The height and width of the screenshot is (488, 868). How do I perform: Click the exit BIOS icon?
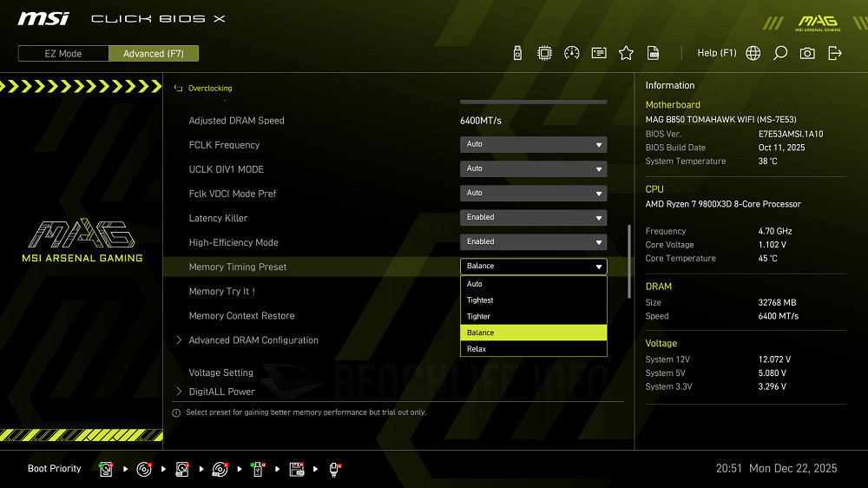(835, 53)
